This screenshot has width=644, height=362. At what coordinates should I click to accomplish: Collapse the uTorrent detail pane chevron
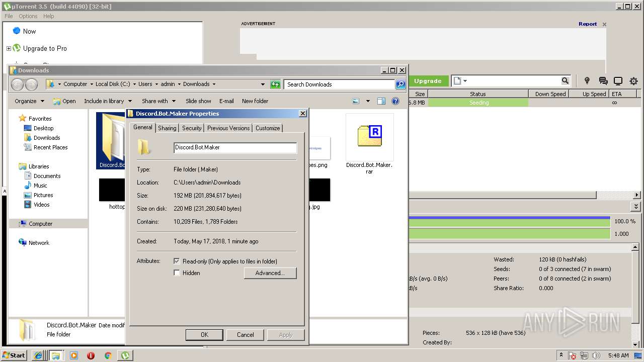pyautogui.click(x=636, y=207)
